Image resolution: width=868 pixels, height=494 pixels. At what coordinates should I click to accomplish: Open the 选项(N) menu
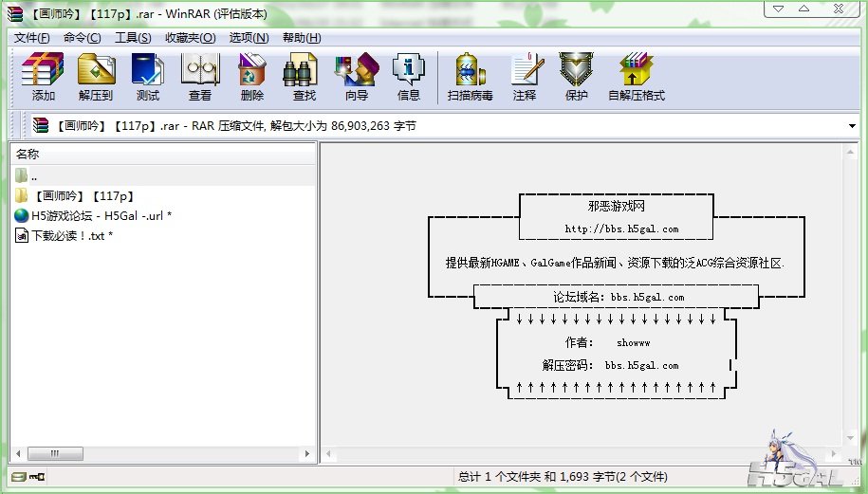pos(248,38)
